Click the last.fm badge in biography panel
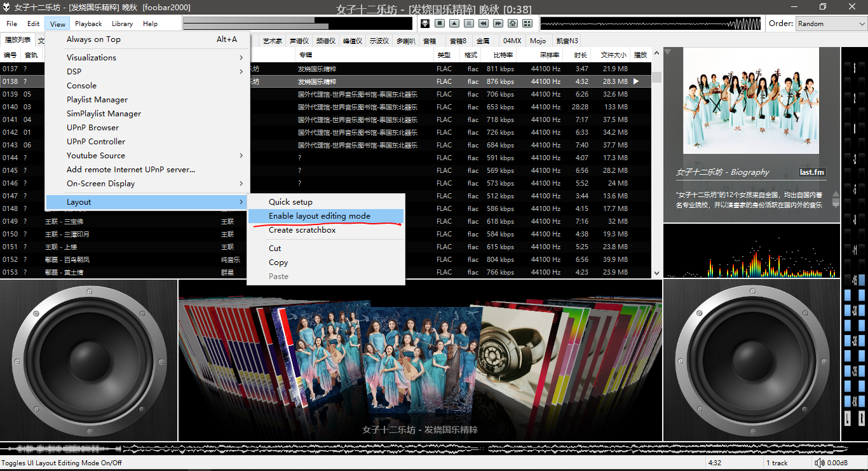Image resolution: width=868 pixels, height=471 pixels. pos(812,172)
